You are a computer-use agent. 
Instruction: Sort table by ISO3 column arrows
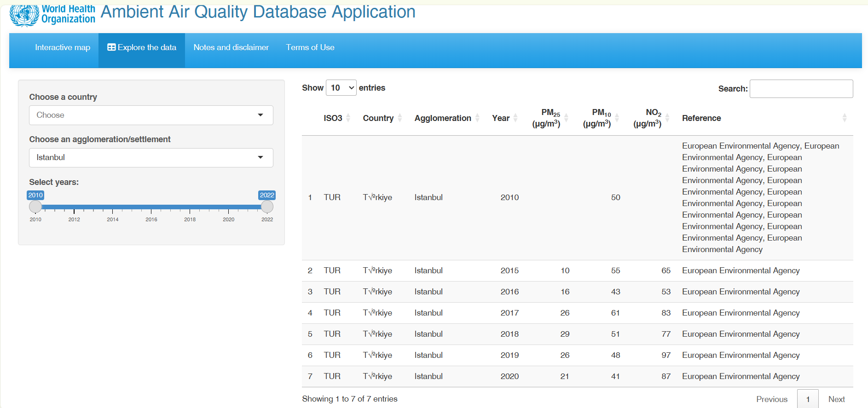pyautogui.click(x=348, y=118)
